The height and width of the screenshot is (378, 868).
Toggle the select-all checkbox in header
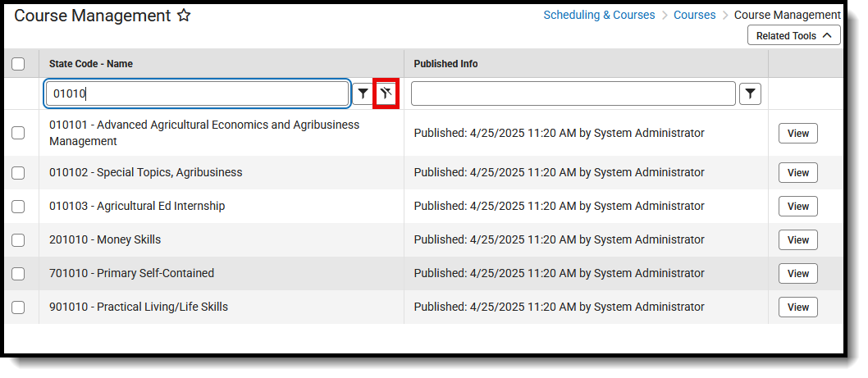click(x=18, y=64)
